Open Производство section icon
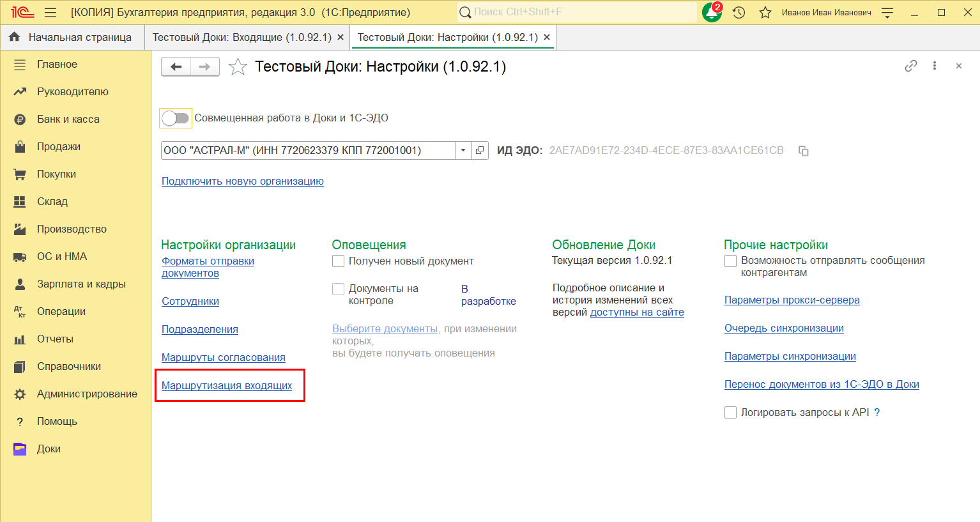Image resolution: width=980 pixels, height=522 pixels. point(20,229)
